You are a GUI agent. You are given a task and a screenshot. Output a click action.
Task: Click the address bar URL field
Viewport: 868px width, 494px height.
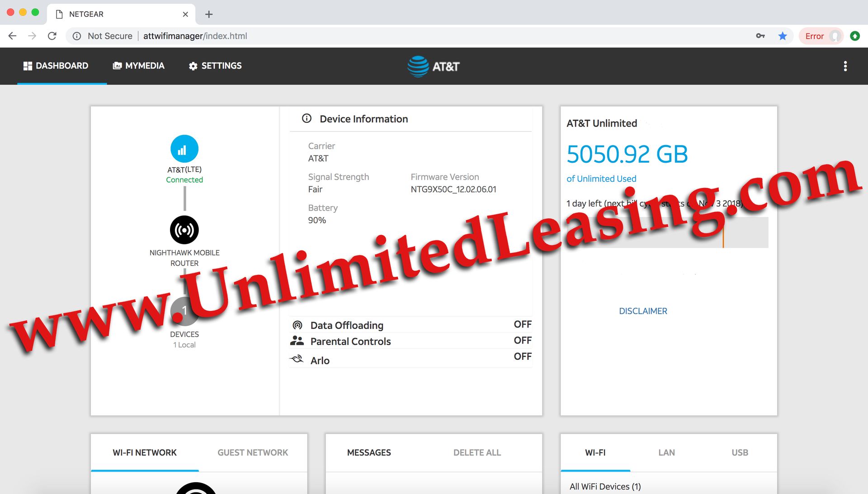(407, 36)
